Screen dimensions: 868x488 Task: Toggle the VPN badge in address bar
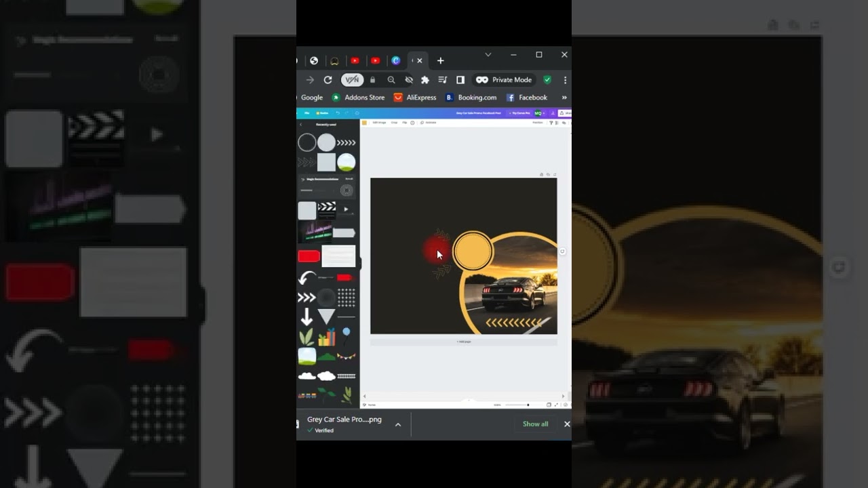pos(352,80)
